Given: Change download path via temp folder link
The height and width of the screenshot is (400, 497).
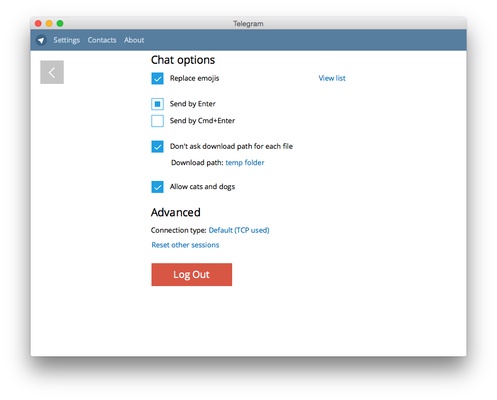Looking at the screenshot, I should (245, 163).
